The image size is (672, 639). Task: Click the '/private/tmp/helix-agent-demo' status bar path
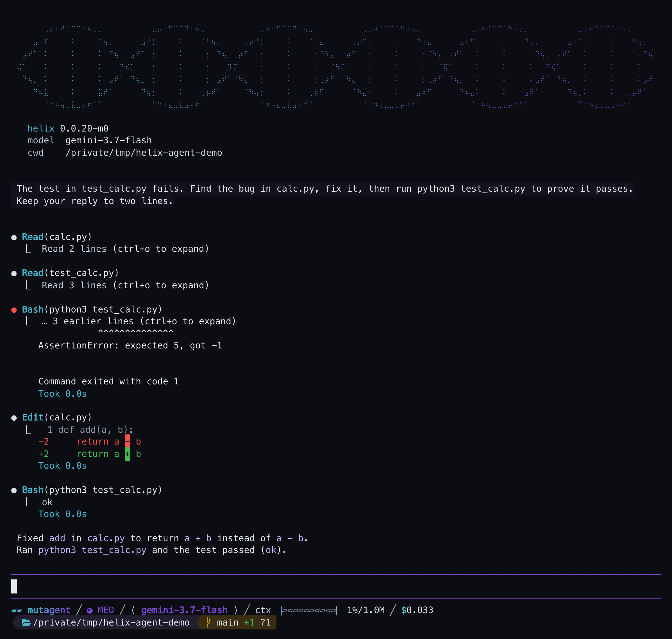coord(111,623)
